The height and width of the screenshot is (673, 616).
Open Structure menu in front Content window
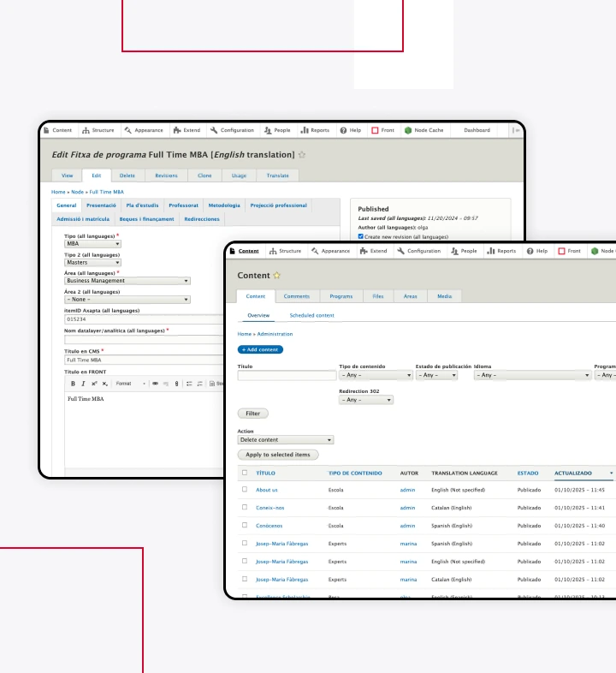(285, 251)
